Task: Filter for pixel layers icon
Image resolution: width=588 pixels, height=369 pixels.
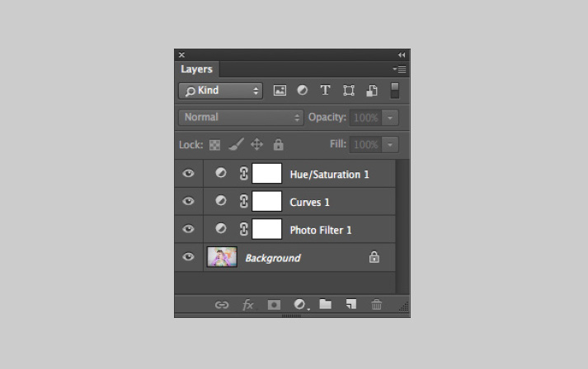Action: 280,91
